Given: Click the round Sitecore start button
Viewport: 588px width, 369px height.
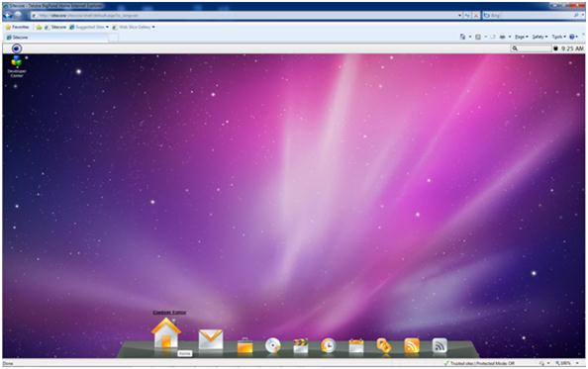Looking at the screenshot, I should [17, 48].
